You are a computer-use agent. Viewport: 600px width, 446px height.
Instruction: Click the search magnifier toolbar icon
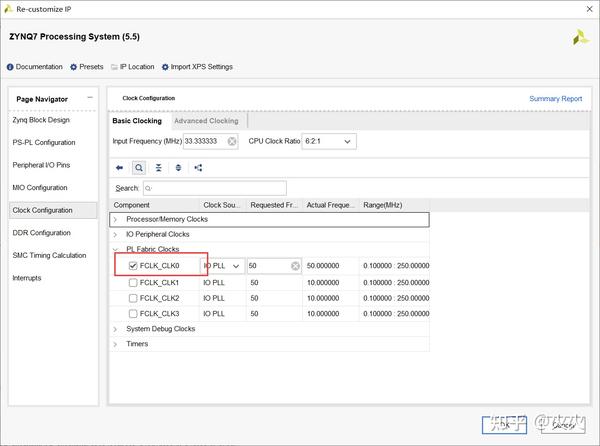139,168
